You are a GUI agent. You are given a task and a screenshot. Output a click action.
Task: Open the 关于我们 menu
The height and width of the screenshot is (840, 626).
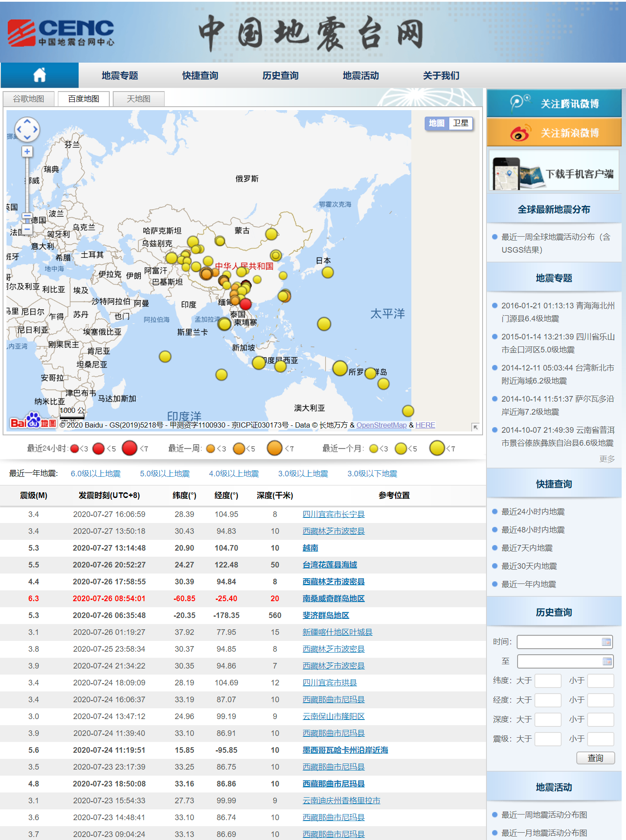click(x=441, y=76)
